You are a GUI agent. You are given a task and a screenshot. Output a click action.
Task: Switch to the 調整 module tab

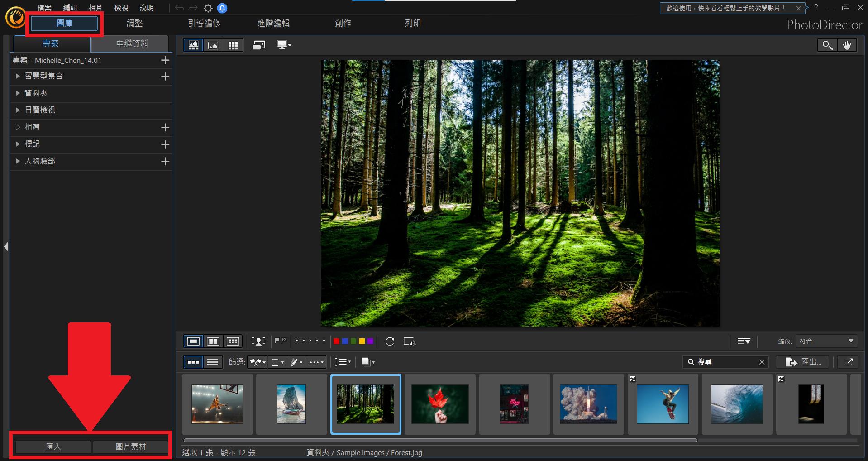[134, 23]
